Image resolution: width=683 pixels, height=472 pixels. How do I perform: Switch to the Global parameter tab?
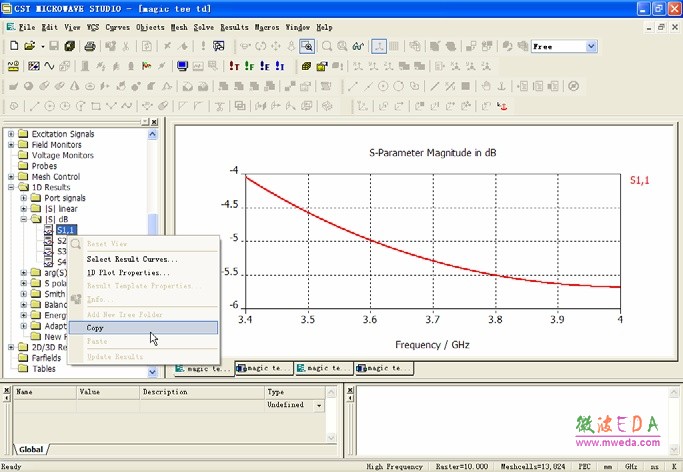coord(32,450)
